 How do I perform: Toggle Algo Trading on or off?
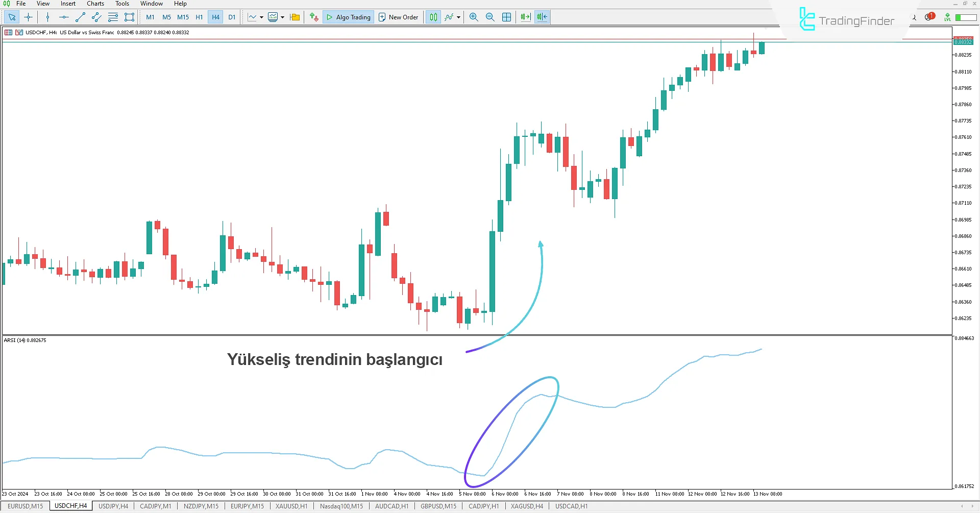tap(349, 17)
